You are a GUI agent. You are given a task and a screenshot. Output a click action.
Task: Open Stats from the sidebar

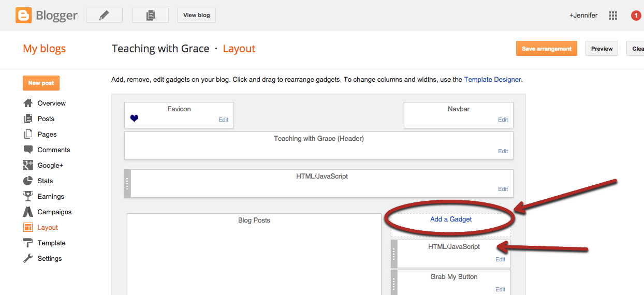[45, 181]
